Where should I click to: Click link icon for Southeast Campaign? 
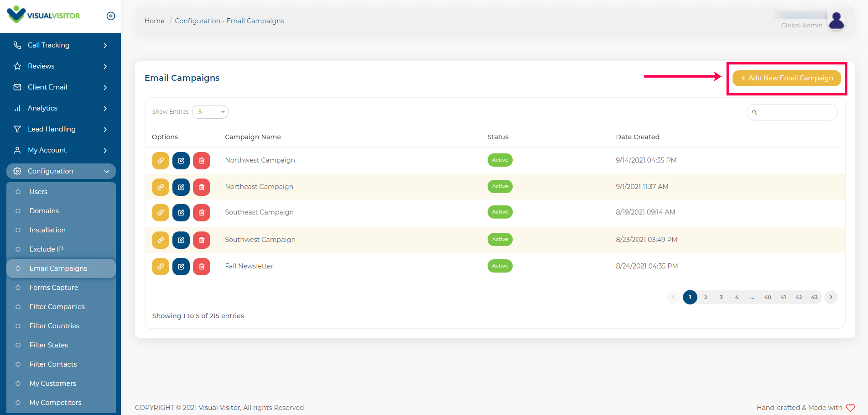(x=161, y=213)
